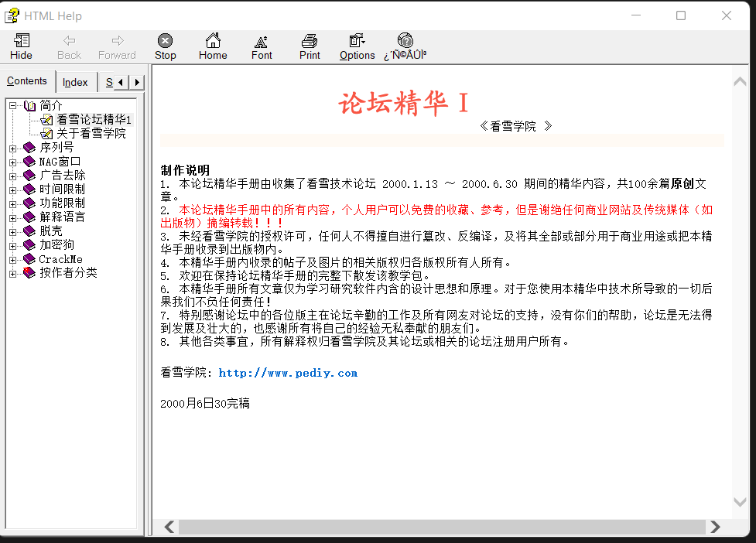756x543 pixels.
Task: Open the http://www.pediy.com link
Action: pyautogui.click(x=288, y=373)
